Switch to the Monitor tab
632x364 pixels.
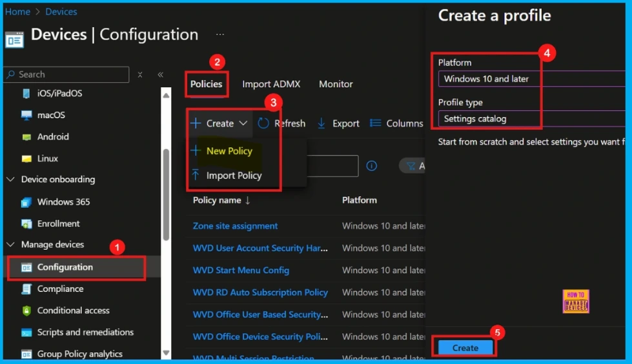(336, 85)
